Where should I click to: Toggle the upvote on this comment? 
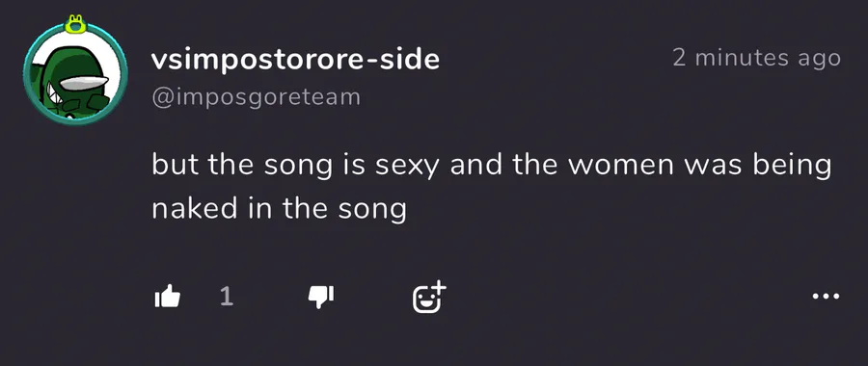coord(167,297)
